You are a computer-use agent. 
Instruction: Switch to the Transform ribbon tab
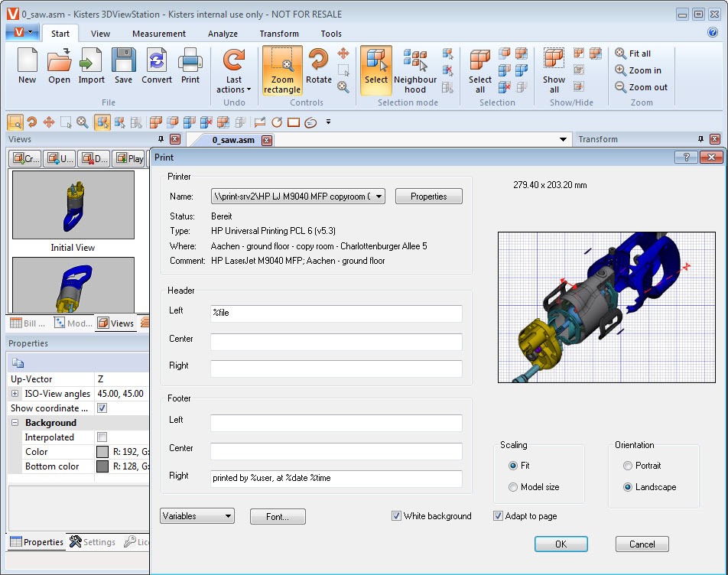point(279,34)
